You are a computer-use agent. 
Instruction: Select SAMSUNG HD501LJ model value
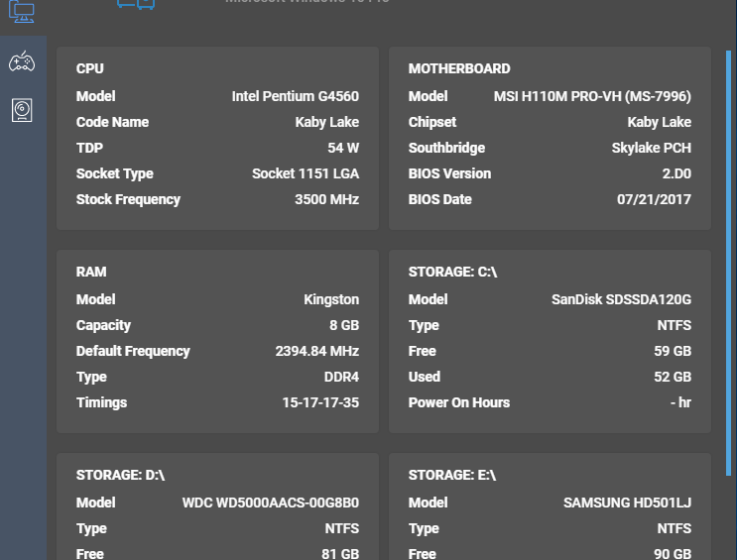[628, 504]
